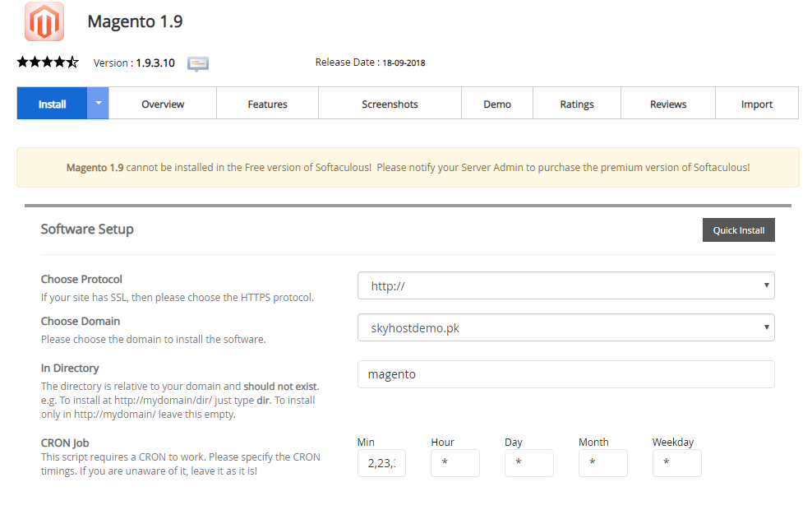
Task: Open the Import tab
Action: [757, 104]
